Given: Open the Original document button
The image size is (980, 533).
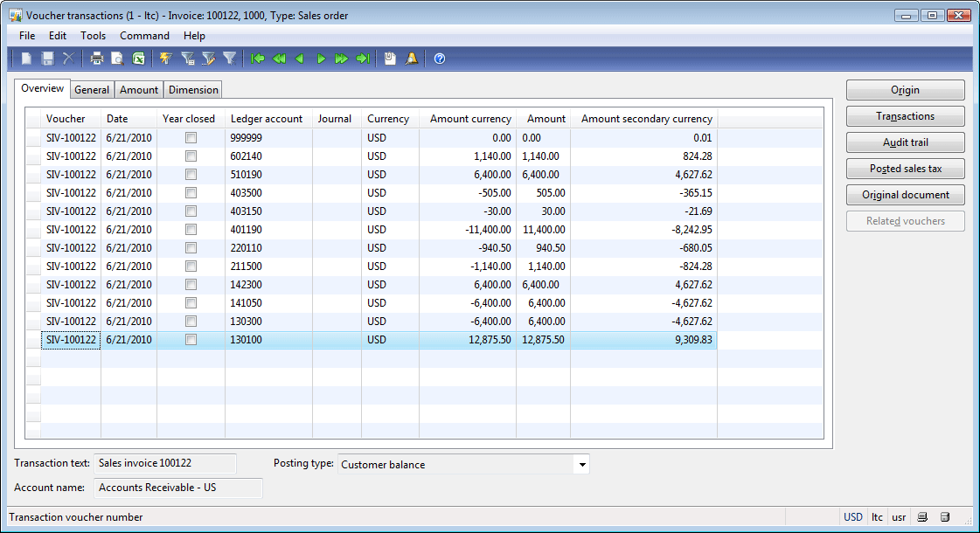Looking at the screenshot, I should [x=905, y=195].
